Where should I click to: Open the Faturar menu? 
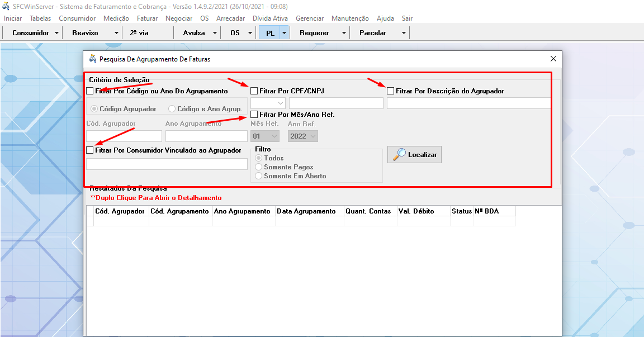coord(147,18)
